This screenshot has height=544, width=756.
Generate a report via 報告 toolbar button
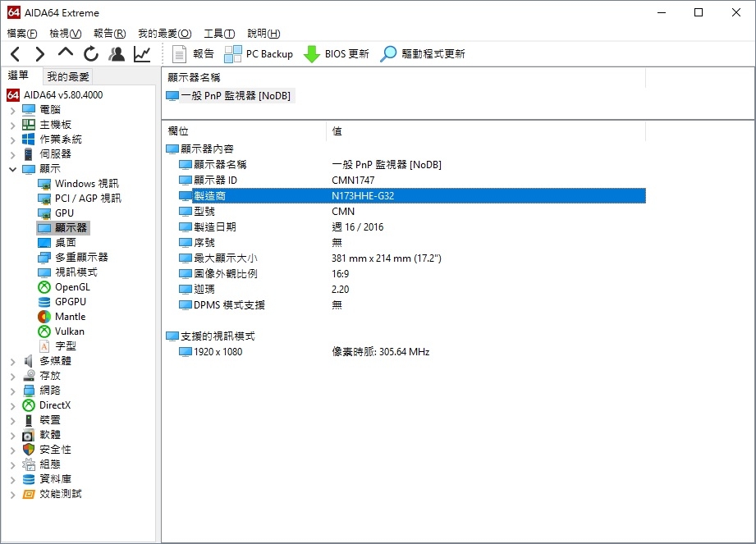[193, 54]
